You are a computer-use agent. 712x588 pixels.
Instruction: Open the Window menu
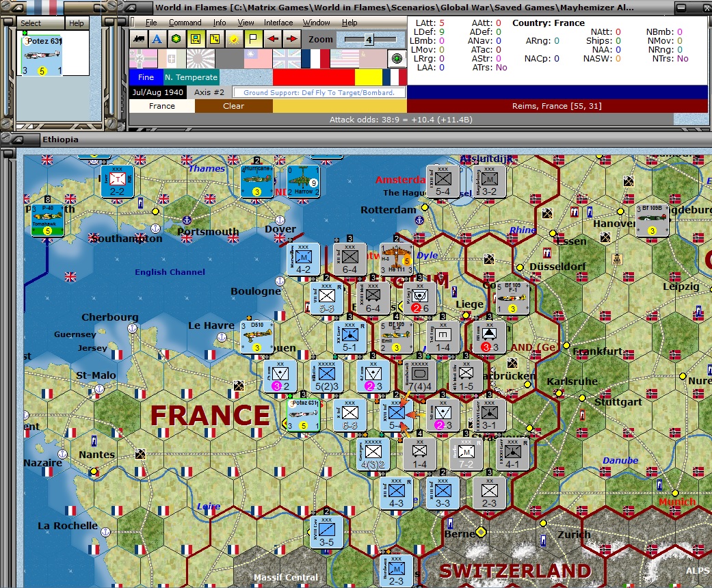coord(317,23)
